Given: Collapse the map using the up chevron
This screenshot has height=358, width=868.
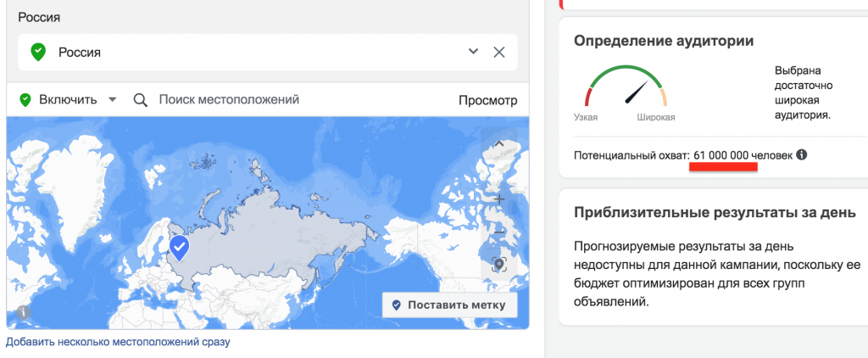Looking at the screenshot, I should coord(499,144).
